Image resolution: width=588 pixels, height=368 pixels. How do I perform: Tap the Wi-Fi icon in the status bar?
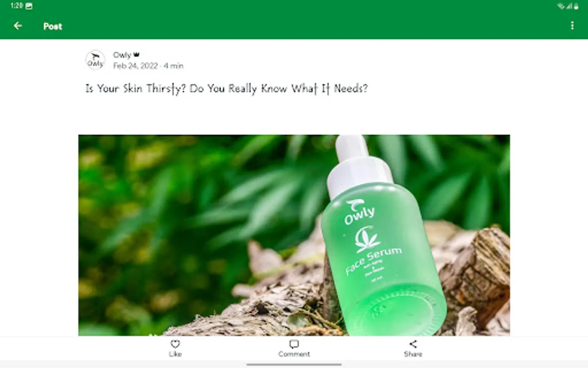[561, 6]
